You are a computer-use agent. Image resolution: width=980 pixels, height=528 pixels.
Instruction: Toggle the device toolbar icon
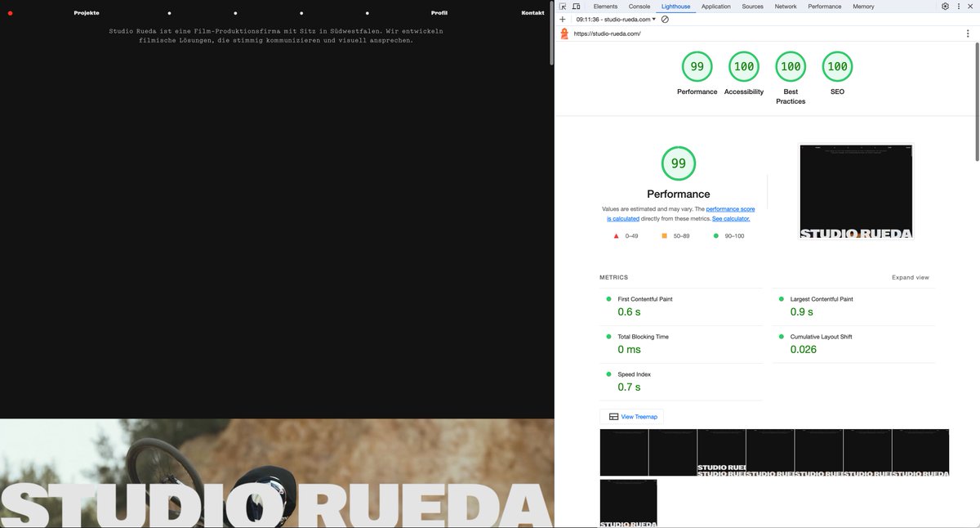point(576,7)
